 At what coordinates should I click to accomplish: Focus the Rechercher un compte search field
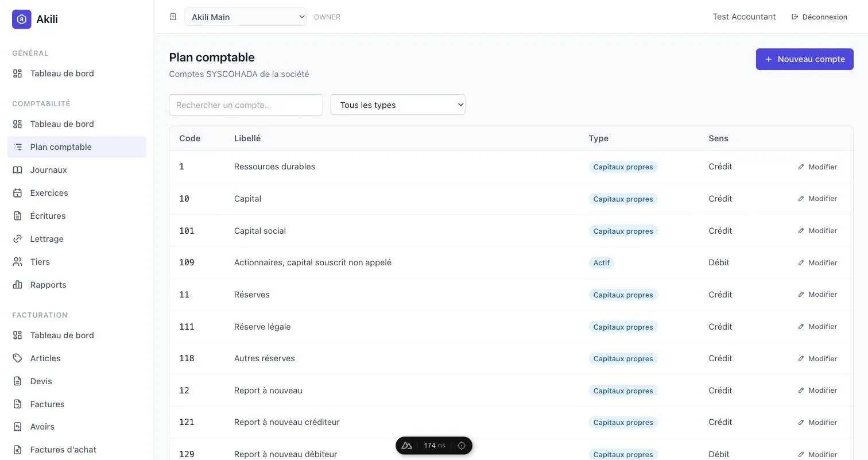[x=246, y=105]
